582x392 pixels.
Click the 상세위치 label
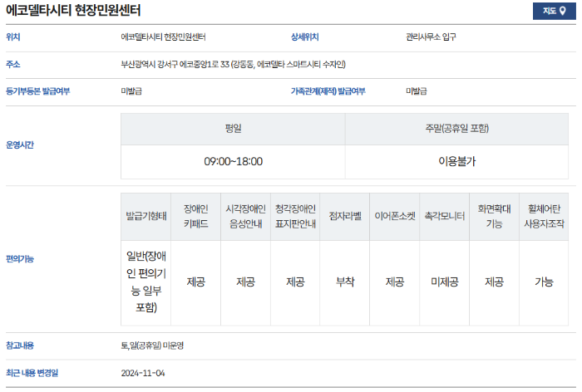point(305,37)
